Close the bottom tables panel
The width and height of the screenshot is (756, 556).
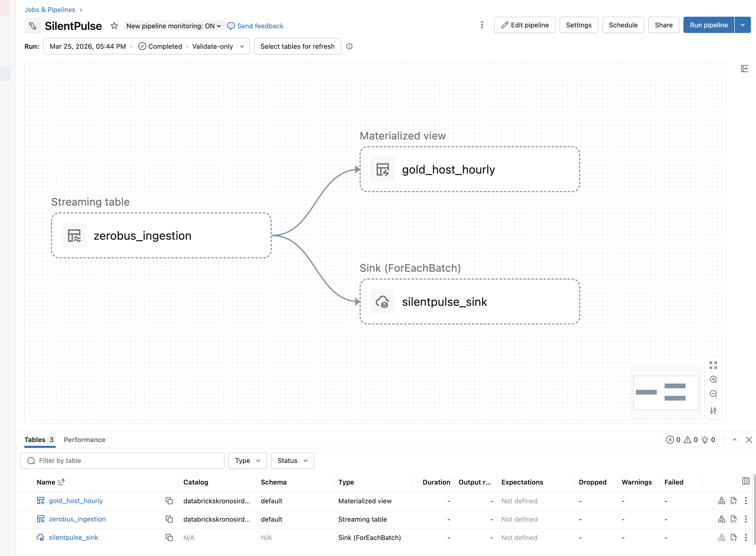coord(749,440)
